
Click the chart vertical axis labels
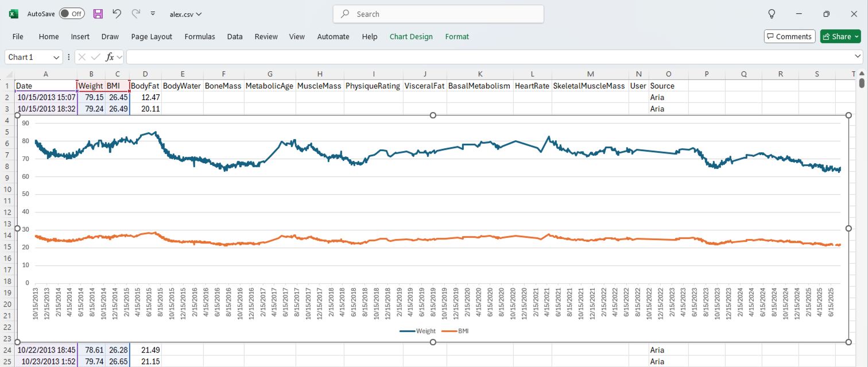(25, 203)
